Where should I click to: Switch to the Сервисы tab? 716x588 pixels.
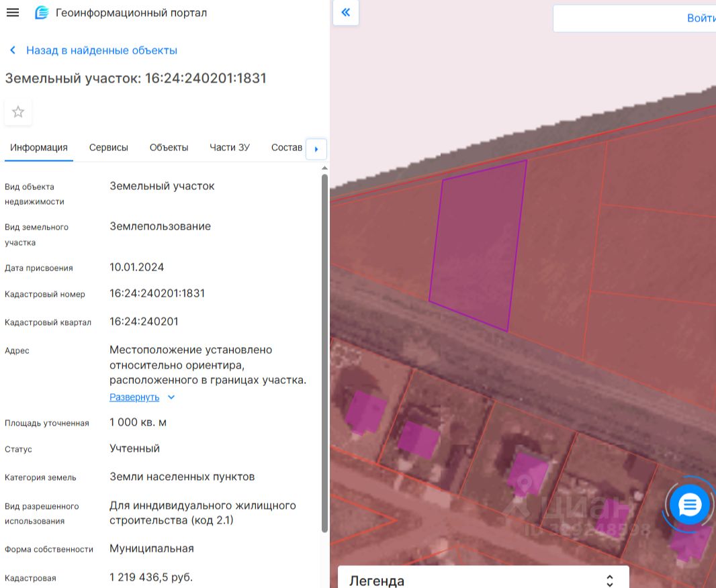tap(108, 148)
